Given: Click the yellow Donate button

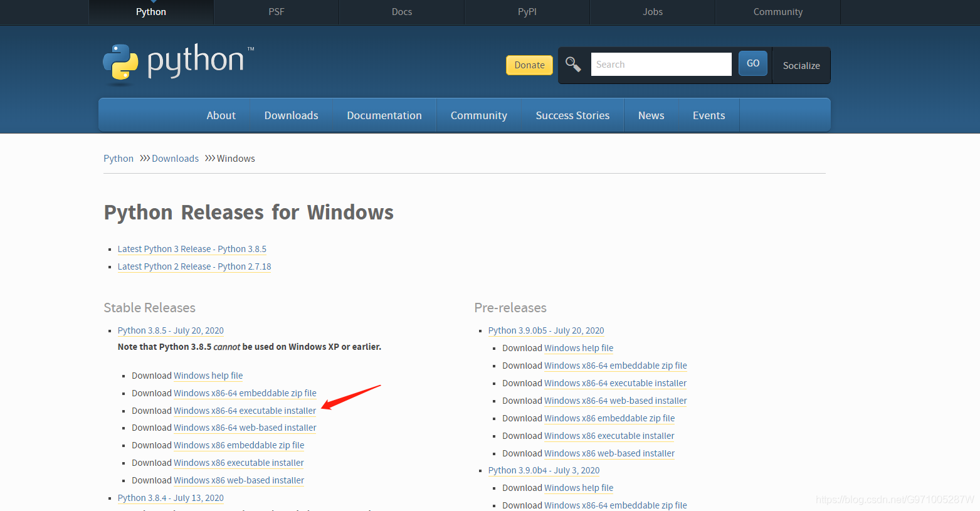Looking at the screenshot, I should pos(529,65).
